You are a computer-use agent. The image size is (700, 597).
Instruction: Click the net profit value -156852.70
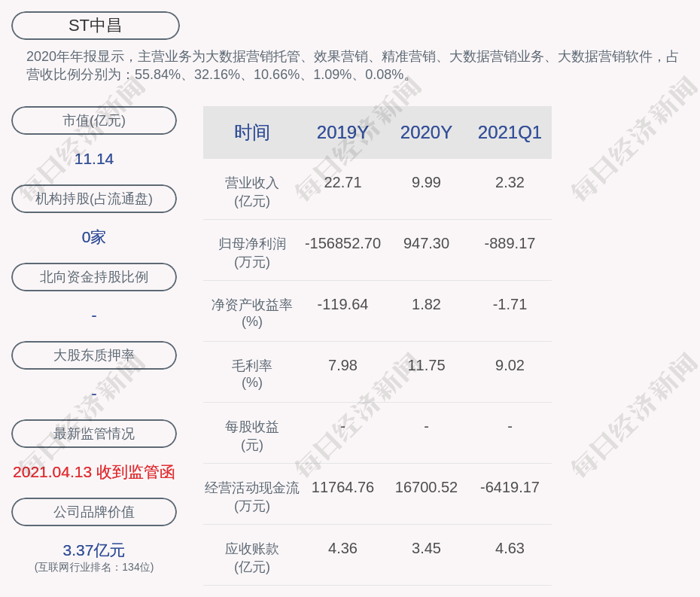[x=342, y=243]
